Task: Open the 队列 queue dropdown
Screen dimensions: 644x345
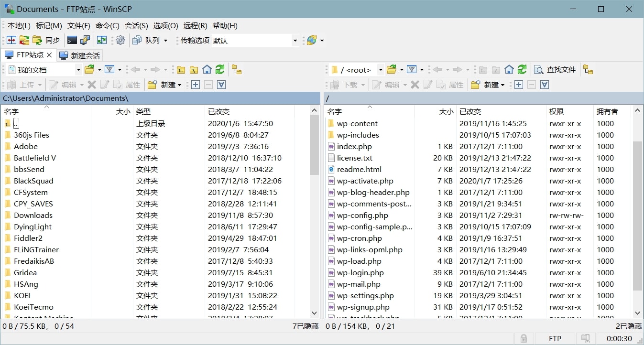Action: [165, 41]
